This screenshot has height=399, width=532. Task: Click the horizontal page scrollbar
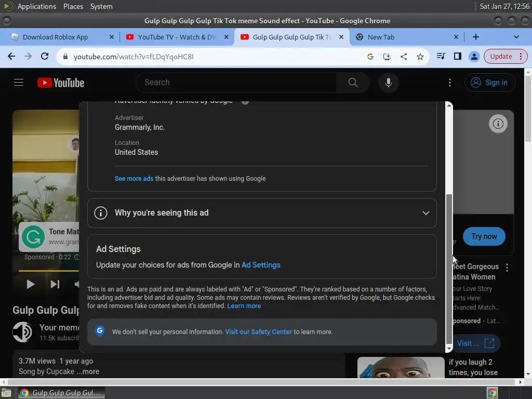coord(261,382)
